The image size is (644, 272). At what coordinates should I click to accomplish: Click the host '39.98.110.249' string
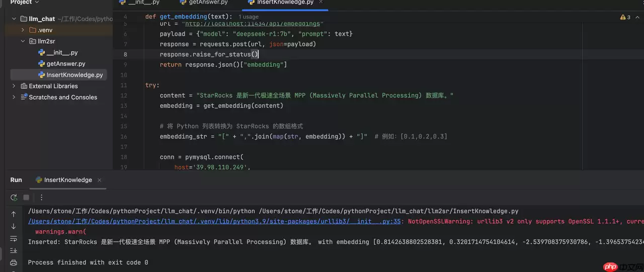point(220,167)
